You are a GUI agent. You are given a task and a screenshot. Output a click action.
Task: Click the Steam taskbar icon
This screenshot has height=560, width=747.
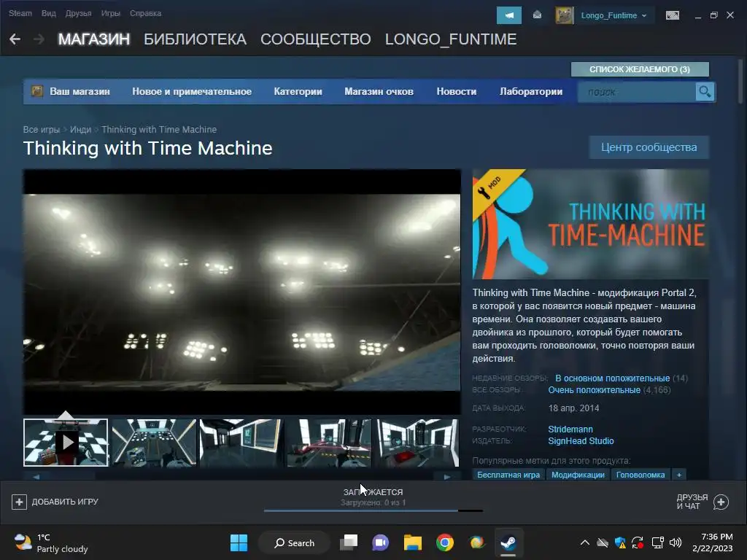click(508, 542)
